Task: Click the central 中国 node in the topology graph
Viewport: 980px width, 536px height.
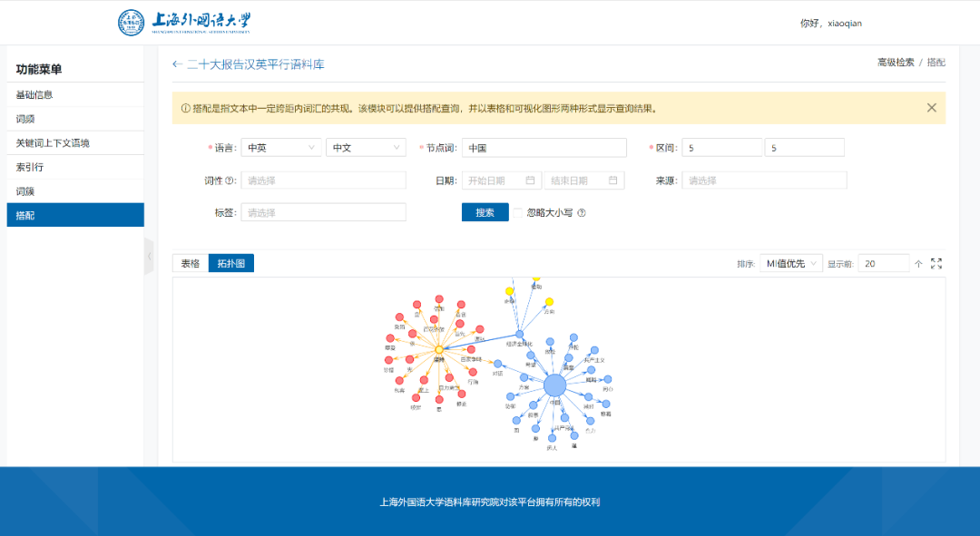Action: point(556,384)
